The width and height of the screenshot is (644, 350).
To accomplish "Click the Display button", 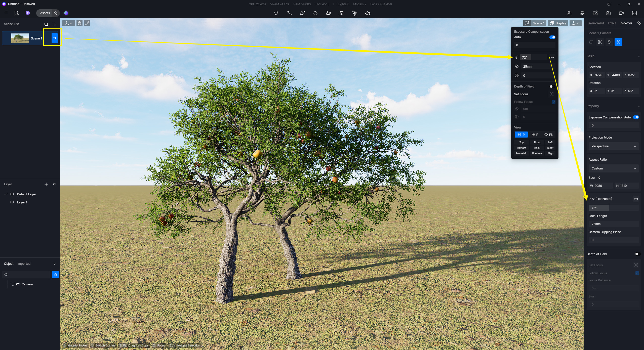I will (x=558, y=23).
